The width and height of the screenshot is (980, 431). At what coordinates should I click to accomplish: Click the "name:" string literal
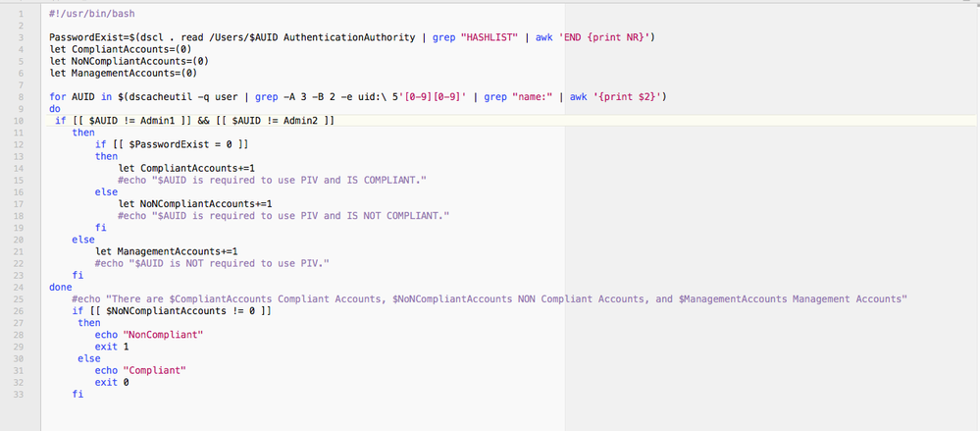[532, 96]
